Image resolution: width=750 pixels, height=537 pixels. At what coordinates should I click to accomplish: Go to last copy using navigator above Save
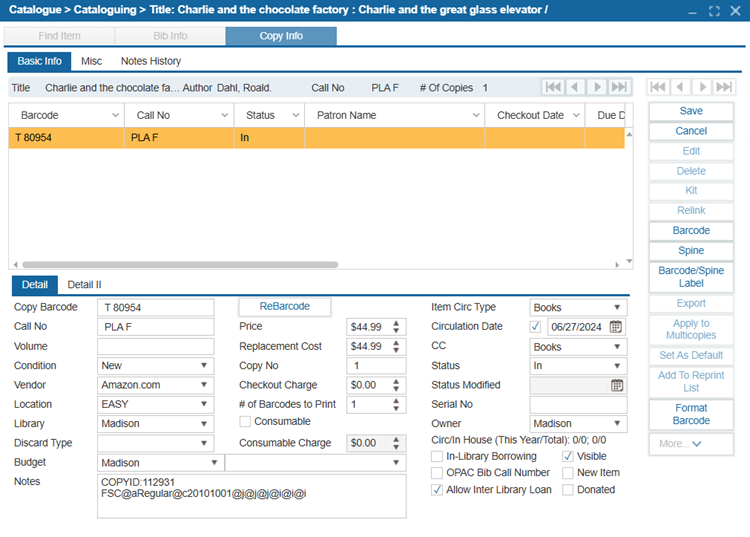click(x=724, y=87)
